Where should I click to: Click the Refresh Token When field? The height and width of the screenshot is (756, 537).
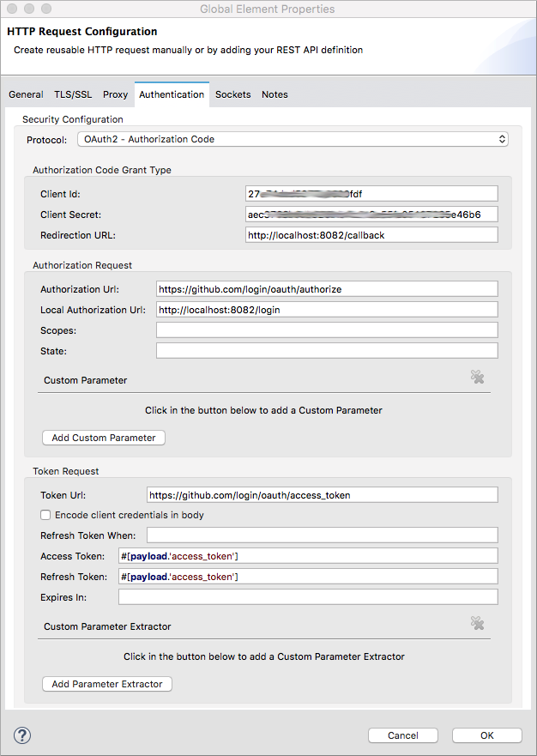pos(326,535)
